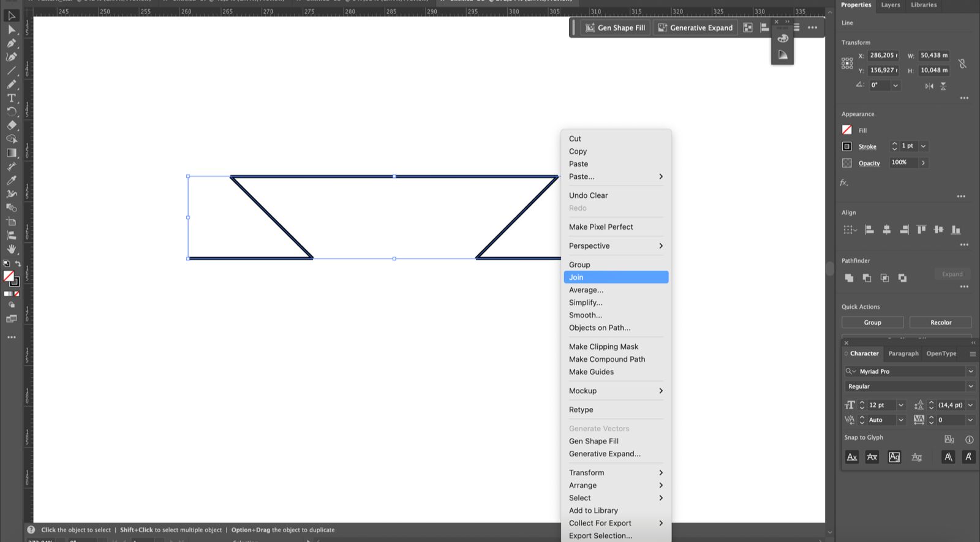Choose the Eraser tool
This screenshot has width=980, height=542.
pos(11,125)
